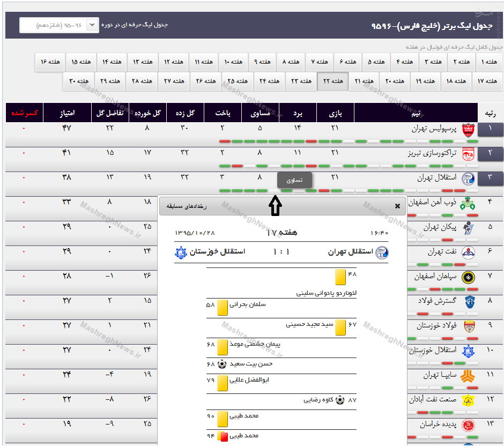The height and width of the screenshot is (447, 504).
Task: Sort by گل زده column header
Action: click(x=185, y=113)
